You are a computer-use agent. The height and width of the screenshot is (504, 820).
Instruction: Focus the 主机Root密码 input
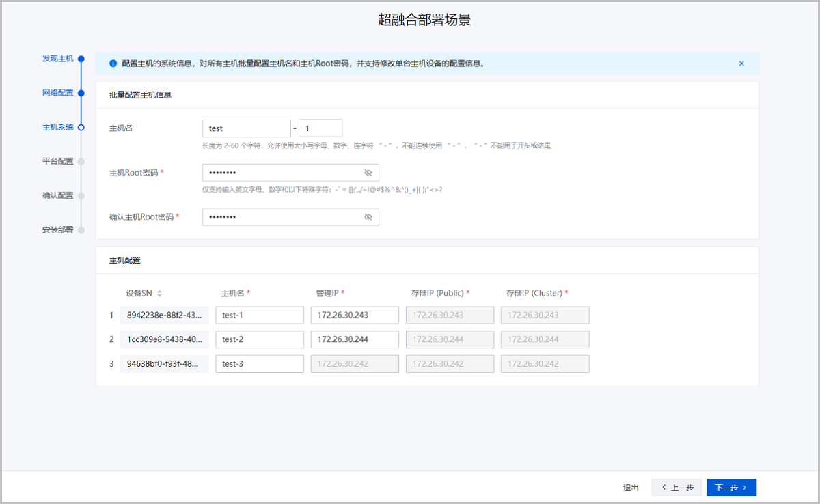[x=280, y=173]
